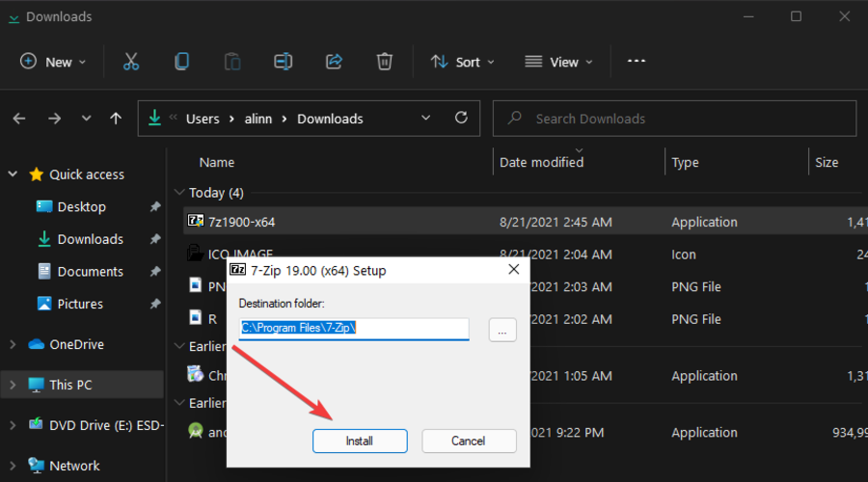Expand the OneDrive tree node
The width and height of the screenshot is (868, 482).
13,344
